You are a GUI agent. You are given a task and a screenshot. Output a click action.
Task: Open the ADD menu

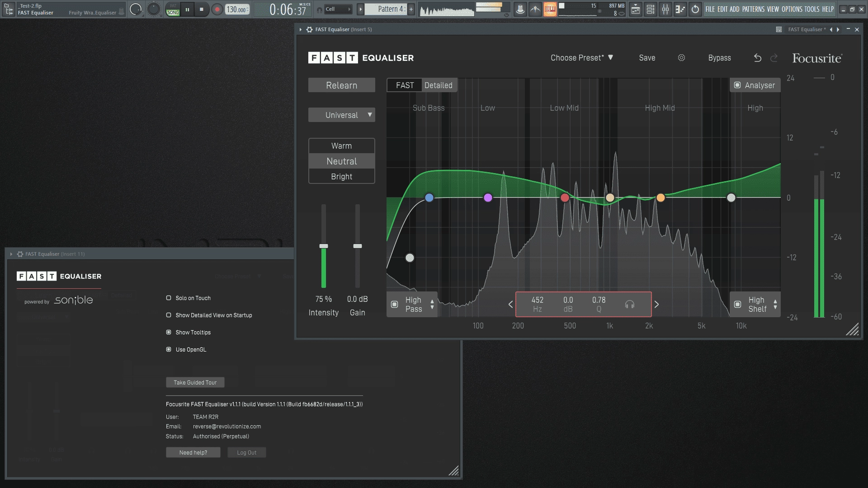[735, 9]
